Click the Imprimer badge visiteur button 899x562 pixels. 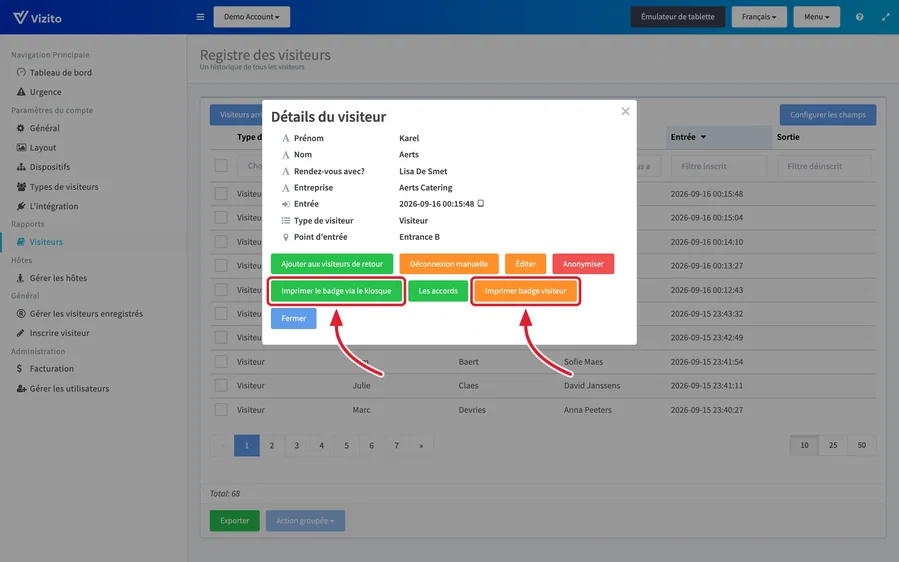coord(525,291)
